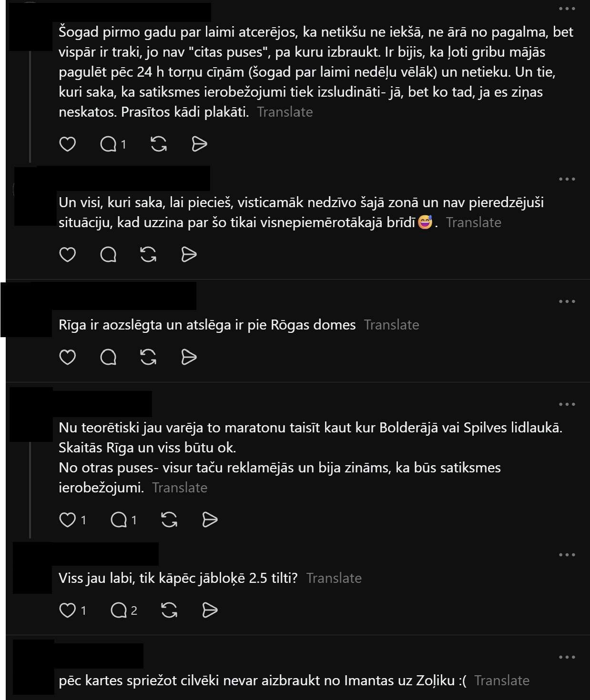
Task: Share the 'Nu teorētiski' maratonu comment
Action: click(210, 520)
